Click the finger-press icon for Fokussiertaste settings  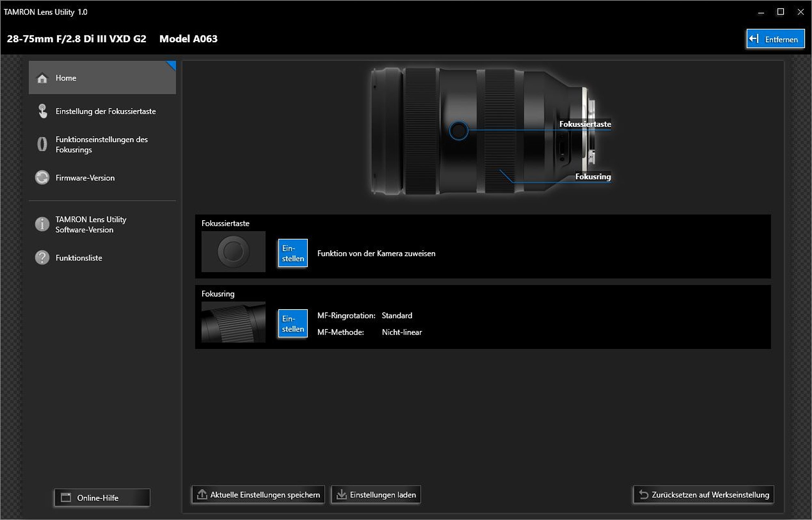click(x=42, y=111)
